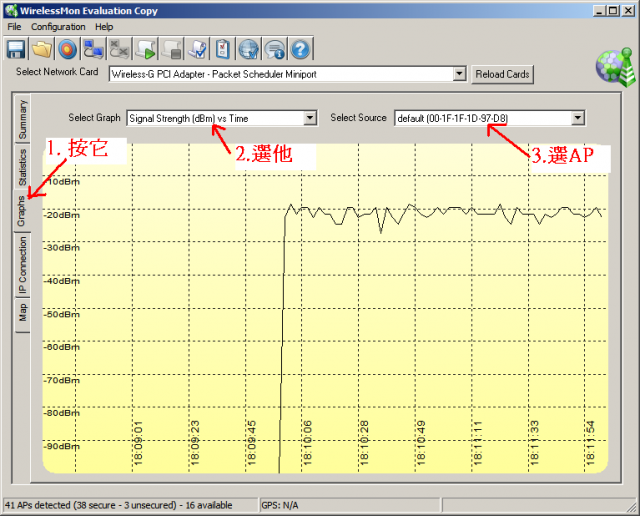Switch to the Statistics tab
Image resolution: width=640 pixels, height=516 pixels.
click(x=22, y=167)
